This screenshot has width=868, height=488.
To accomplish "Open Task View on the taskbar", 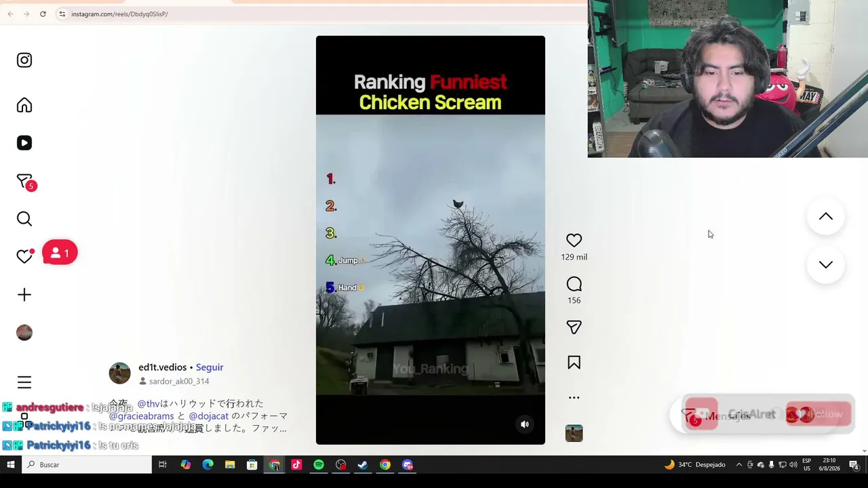I will click(163, 465).
